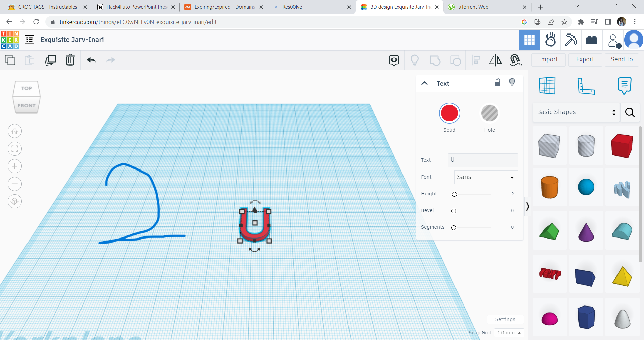The image size is (644, 340).
Task: Click the Text input field containing U
Action: [483, 160]
